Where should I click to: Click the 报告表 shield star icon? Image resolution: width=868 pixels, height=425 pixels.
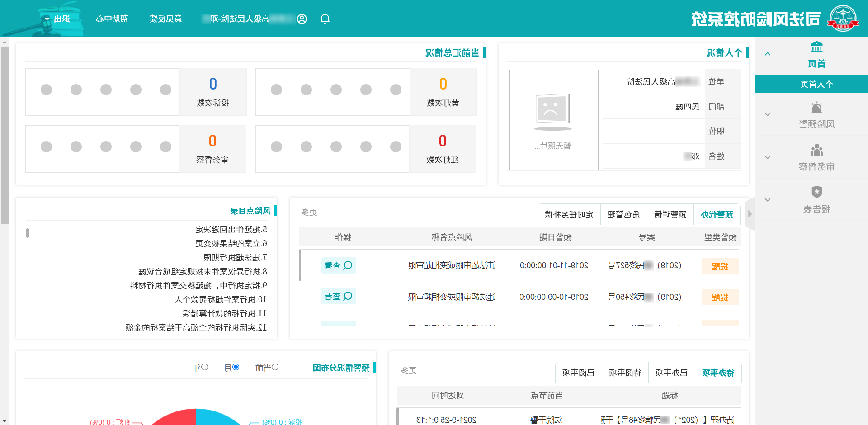816,192
